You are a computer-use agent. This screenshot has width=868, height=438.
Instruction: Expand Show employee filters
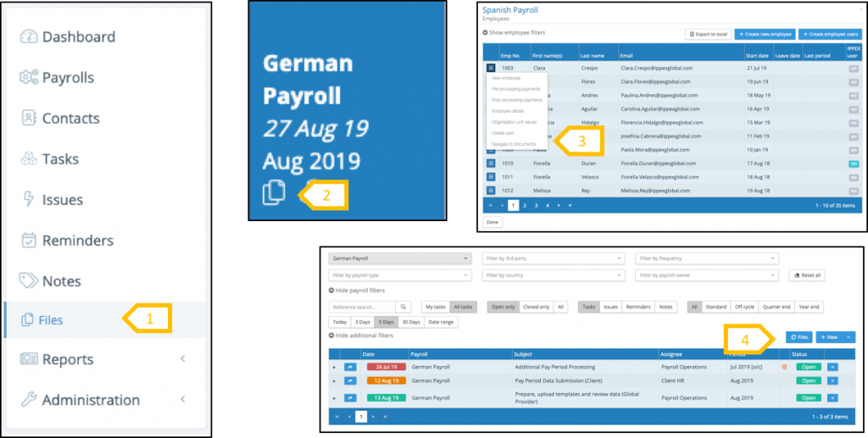pyautogui.click(x=513, y=32)
